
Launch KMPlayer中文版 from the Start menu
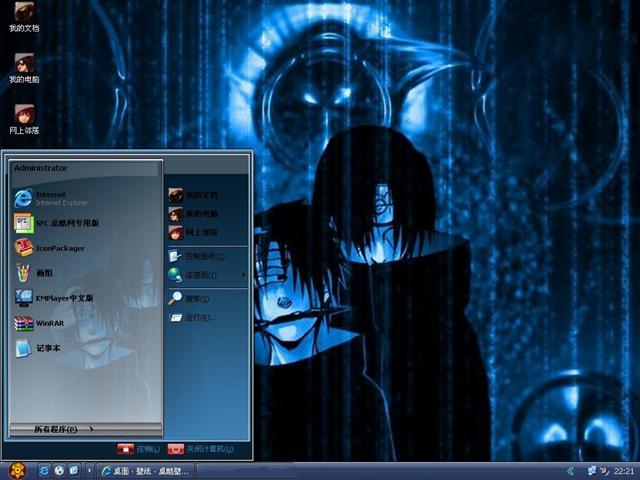pos(54,298)
